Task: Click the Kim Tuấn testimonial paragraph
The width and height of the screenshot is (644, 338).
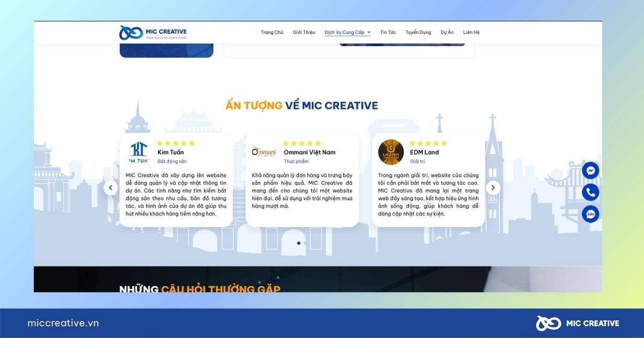Action: [x=176, y=194]
